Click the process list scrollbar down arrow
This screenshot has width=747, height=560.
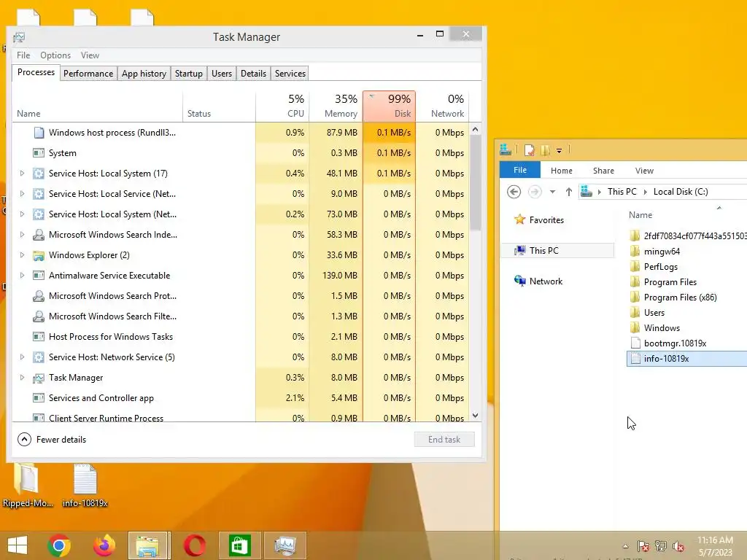[475, 416]
